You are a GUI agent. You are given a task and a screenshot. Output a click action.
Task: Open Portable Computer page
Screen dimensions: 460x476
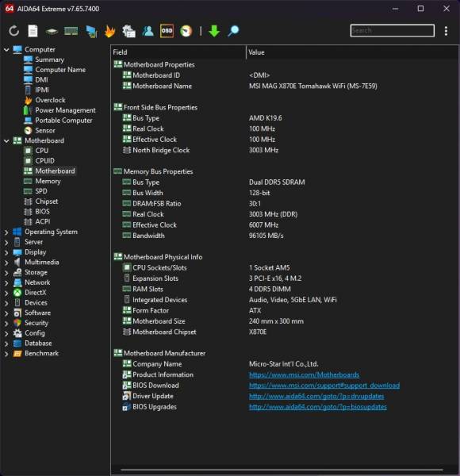point(63,121)
